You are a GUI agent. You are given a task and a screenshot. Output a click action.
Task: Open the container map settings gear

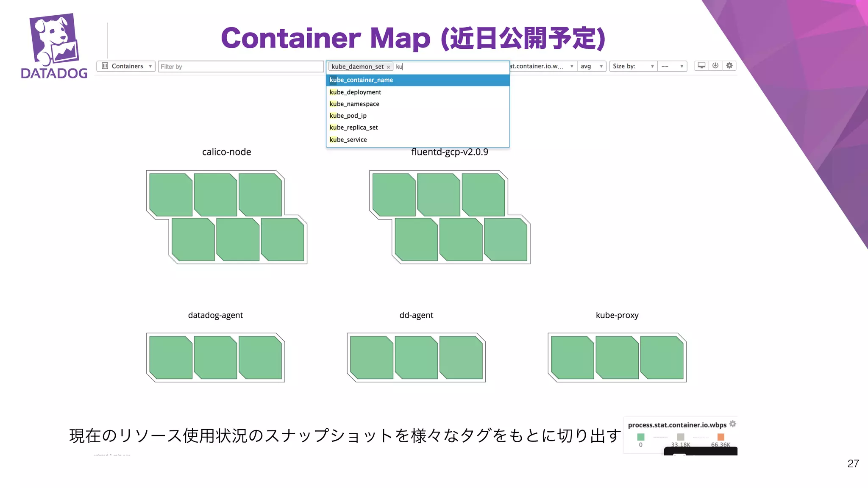pos(729,66)
